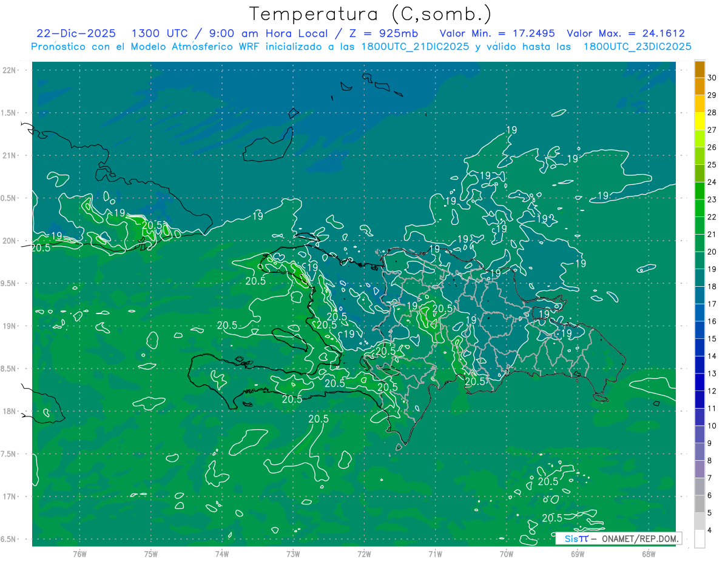Click the 73W longitude axis label

coord(293,554)
